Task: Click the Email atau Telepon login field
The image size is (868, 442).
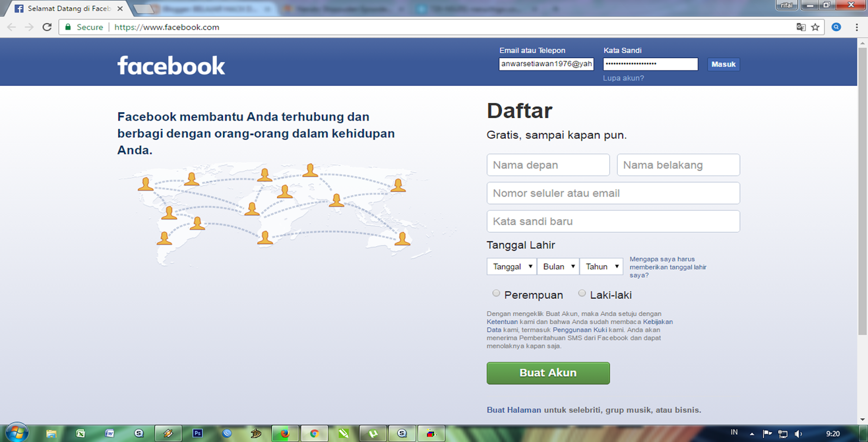Action: click(546, 64)
